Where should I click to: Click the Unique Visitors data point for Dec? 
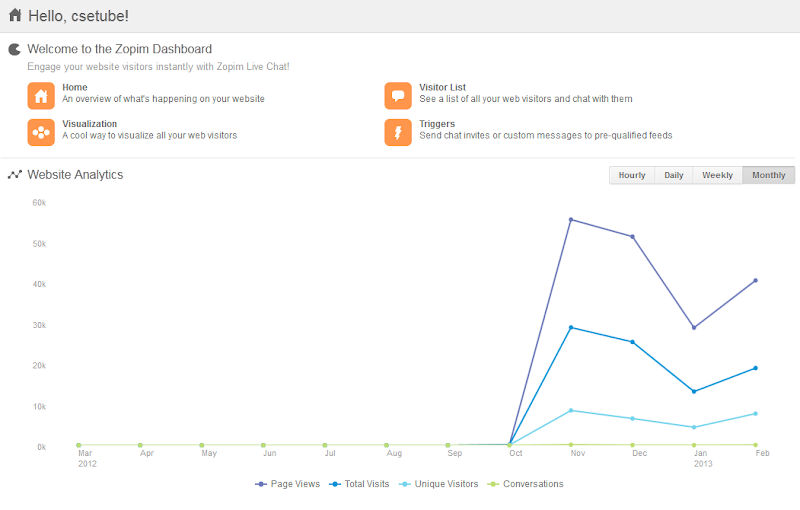[x=633, y=419]
